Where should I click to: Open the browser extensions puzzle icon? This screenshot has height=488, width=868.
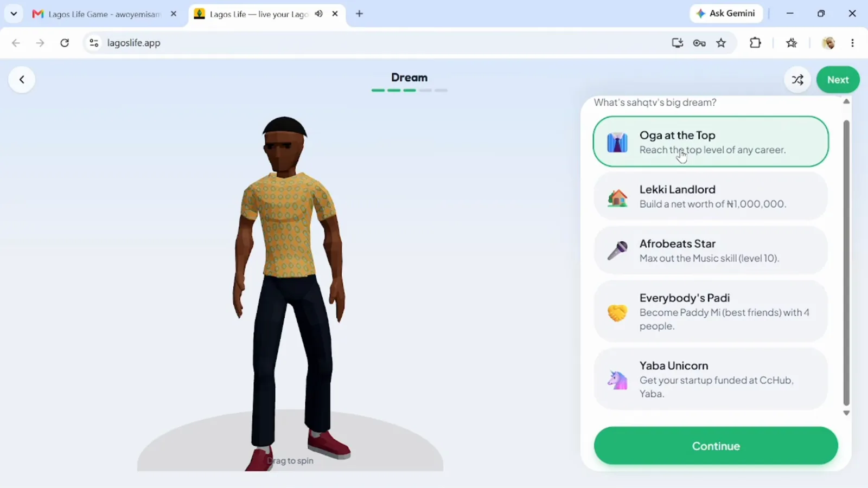pyautogui.click(x=755, y=43)
